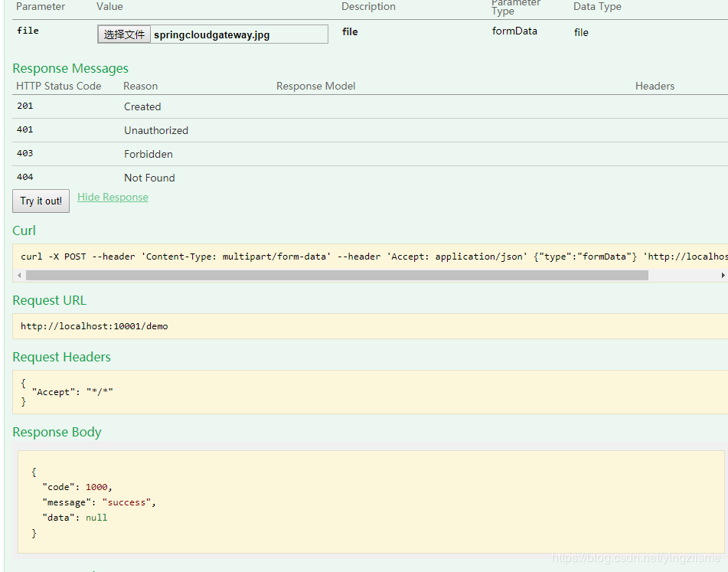Viewport: 728px width, 572px height.
Task: Click the Headers column header
Action: point(655,86)
